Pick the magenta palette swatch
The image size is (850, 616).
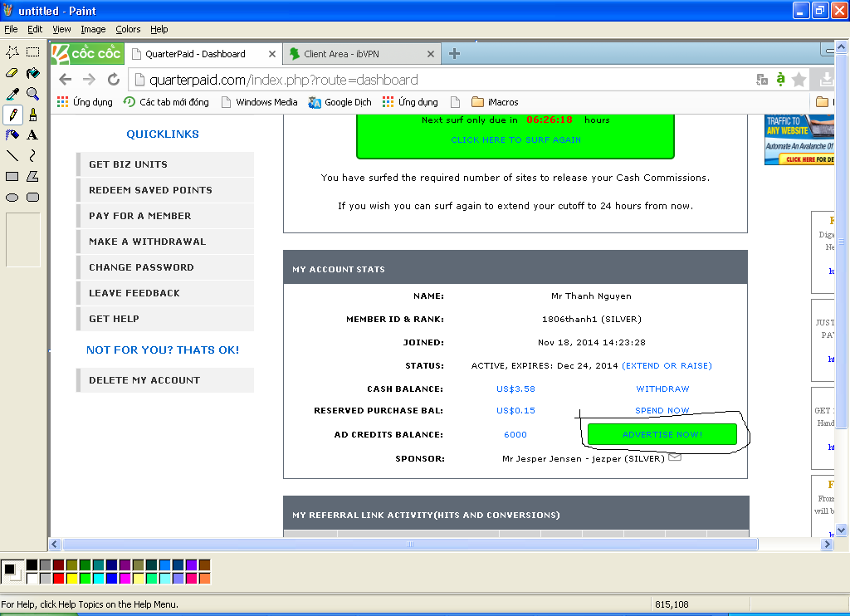coord(125,578)
